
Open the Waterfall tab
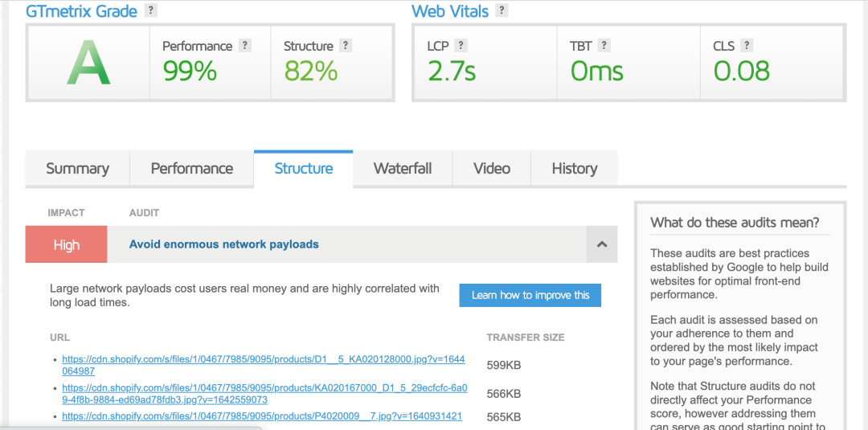pos(403,169)
